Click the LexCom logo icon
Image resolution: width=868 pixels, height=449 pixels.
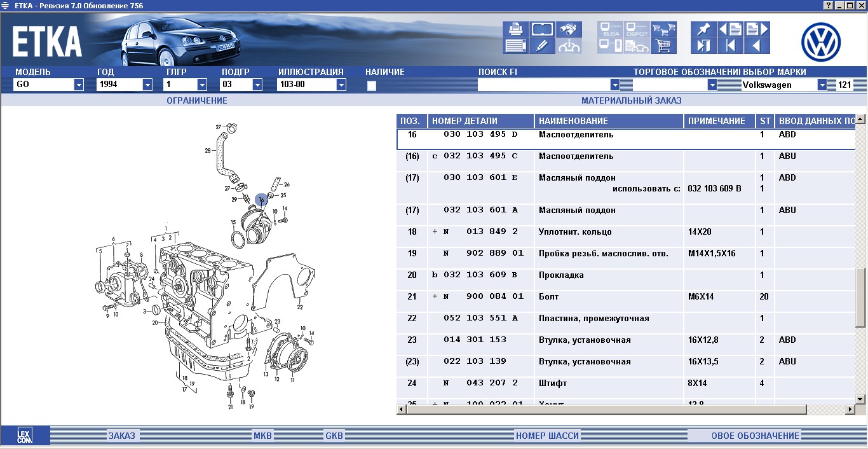tap(25, 436)
